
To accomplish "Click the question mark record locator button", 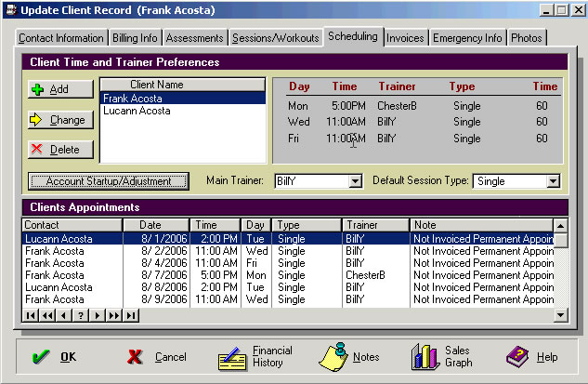I will click(x=81, y=315).
